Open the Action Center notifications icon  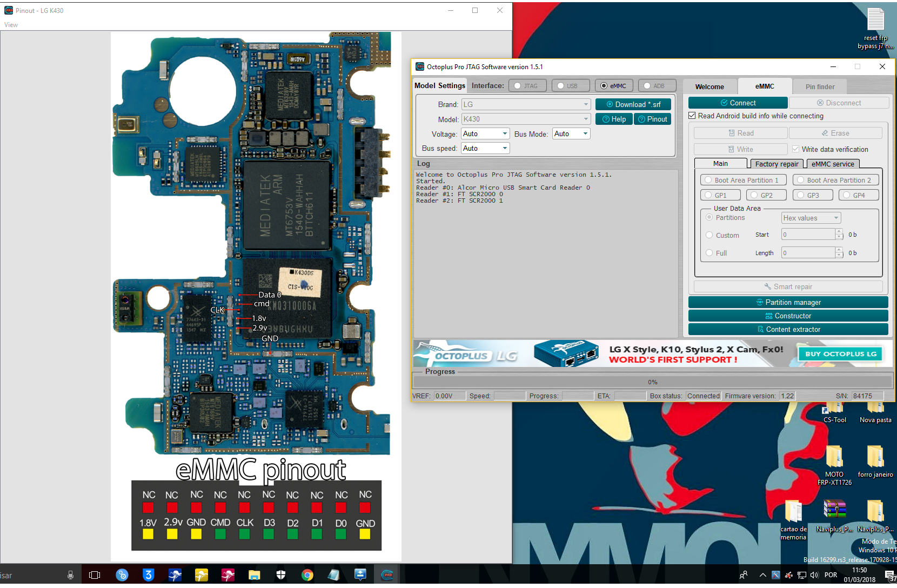(890, 575)
